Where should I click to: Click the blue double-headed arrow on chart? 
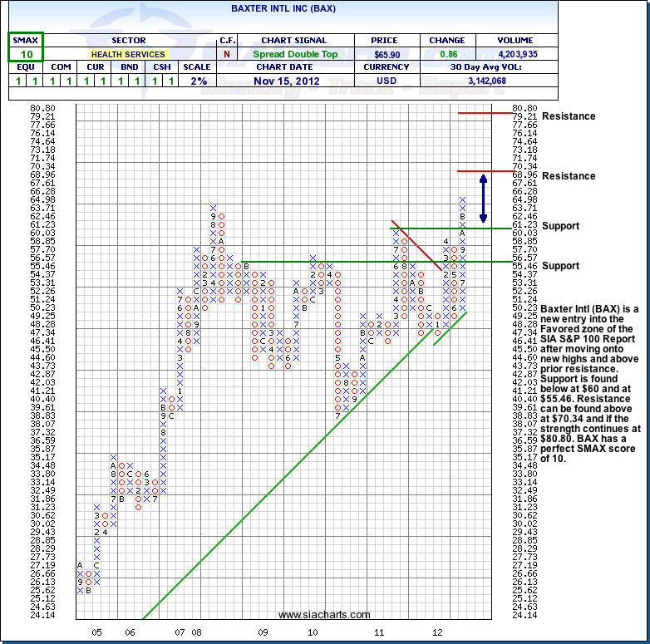coord(483,198)
